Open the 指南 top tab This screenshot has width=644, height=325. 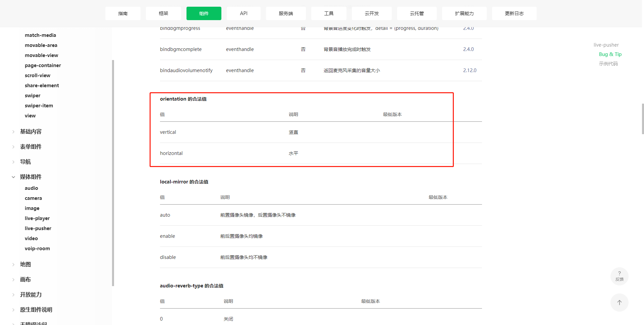pos(123,13)
